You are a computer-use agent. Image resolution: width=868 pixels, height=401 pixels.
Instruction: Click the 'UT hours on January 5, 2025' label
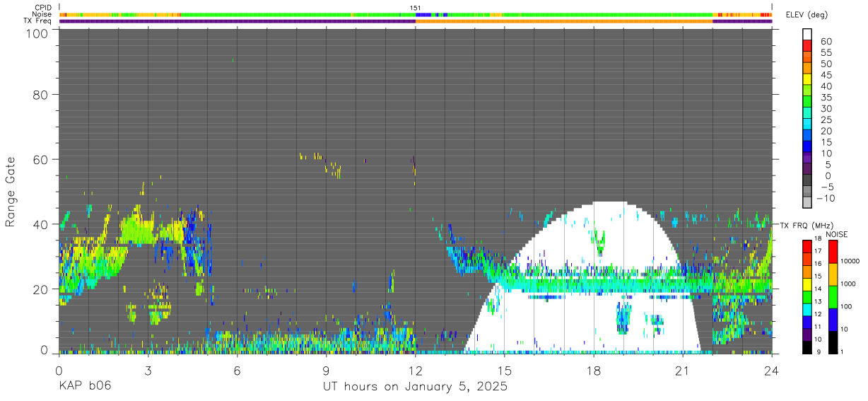pyautogui.click(x=415, y=387)
